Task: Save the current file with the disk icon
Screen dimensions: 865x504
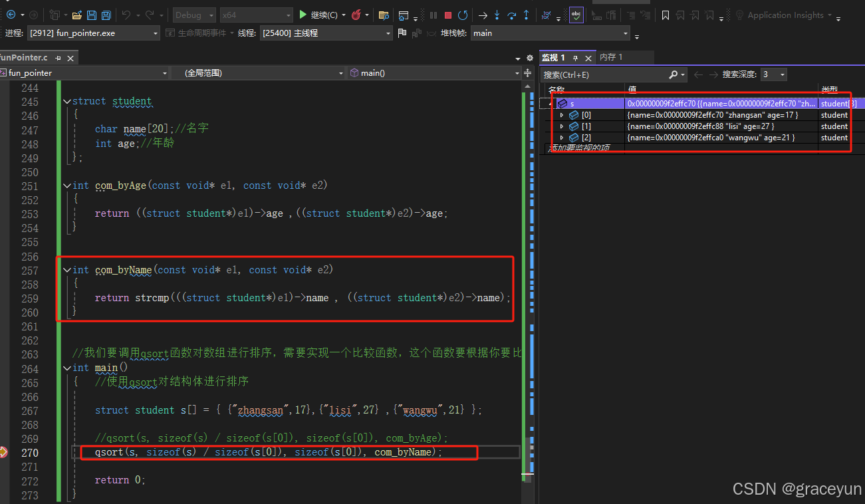Action: tap(92, 15)
